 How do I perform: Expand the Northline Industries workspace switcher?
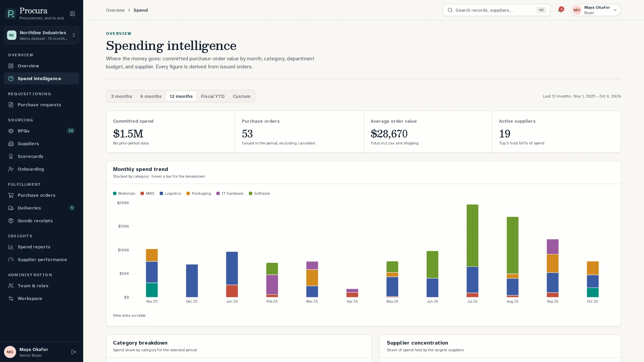[42, 35]
